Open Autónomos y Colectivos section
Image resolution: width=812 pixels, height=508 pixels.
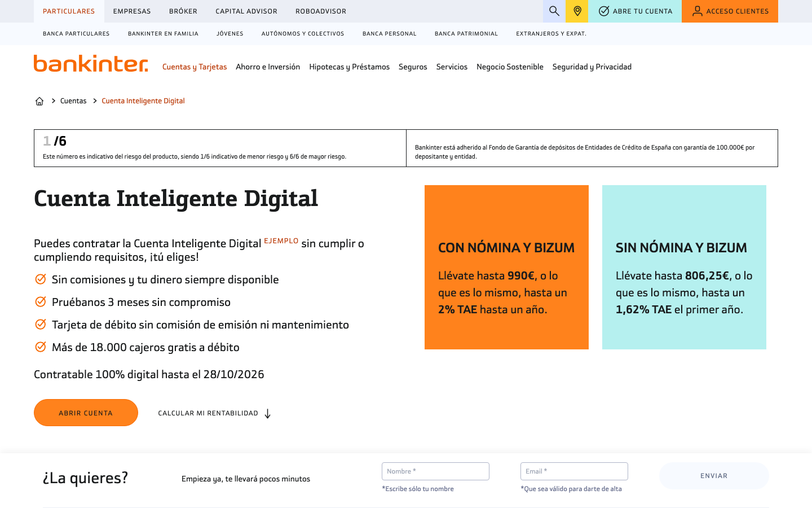pos(303,34)
